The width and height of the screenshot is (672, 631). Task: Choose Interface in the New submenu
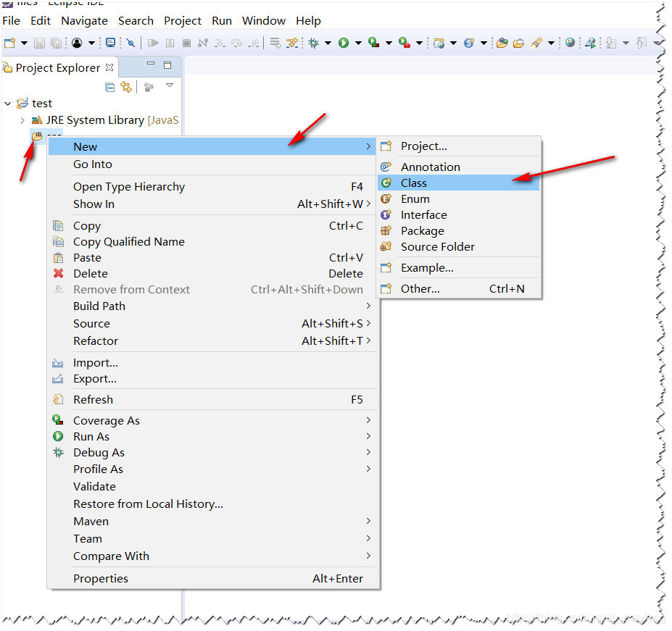pos(459,215)
